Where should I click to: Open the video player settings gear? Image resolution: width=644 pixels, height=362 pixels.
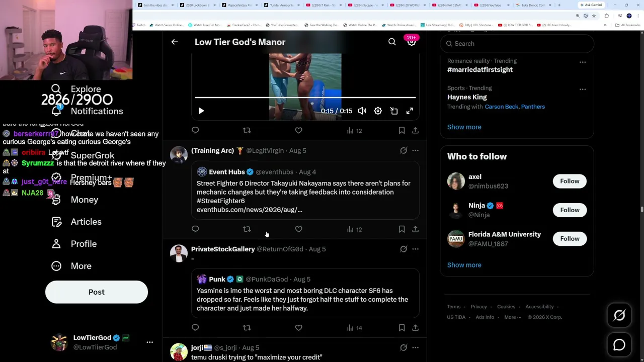[378, 111]
